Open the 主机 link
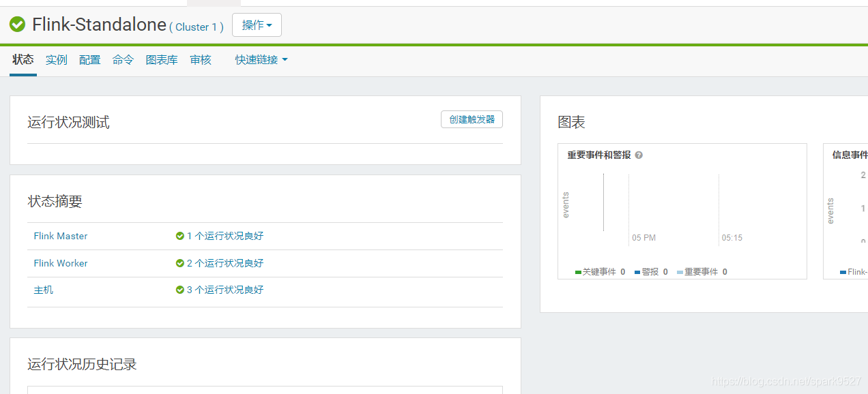 [43, 290]
